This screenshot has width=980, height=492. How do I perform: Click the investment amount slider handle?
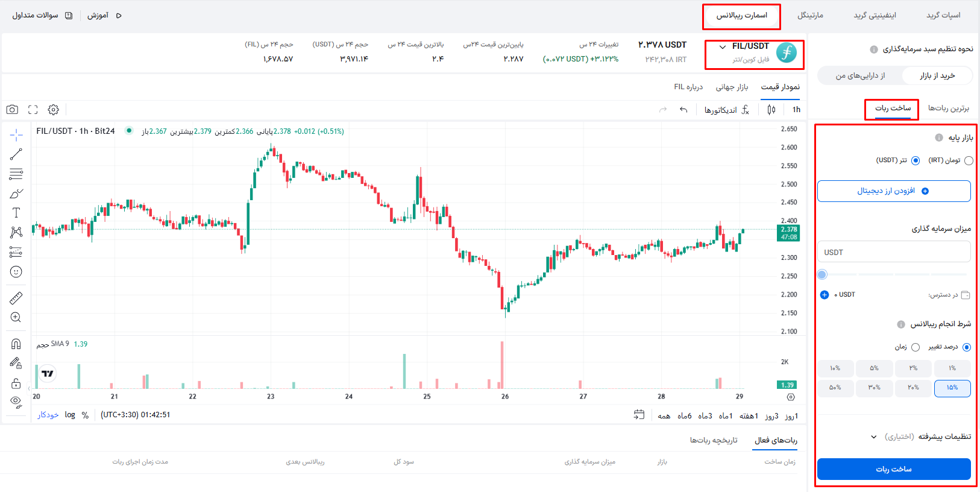click(x=822, y=275)
